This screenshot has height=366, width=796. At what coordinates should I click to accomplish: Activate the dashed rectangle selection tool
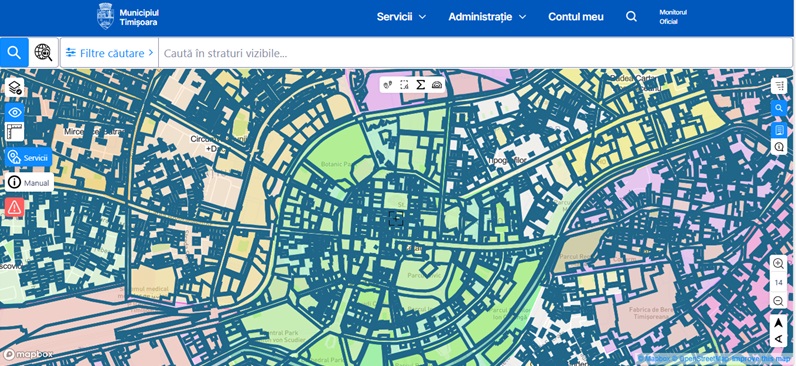point(404,85)
